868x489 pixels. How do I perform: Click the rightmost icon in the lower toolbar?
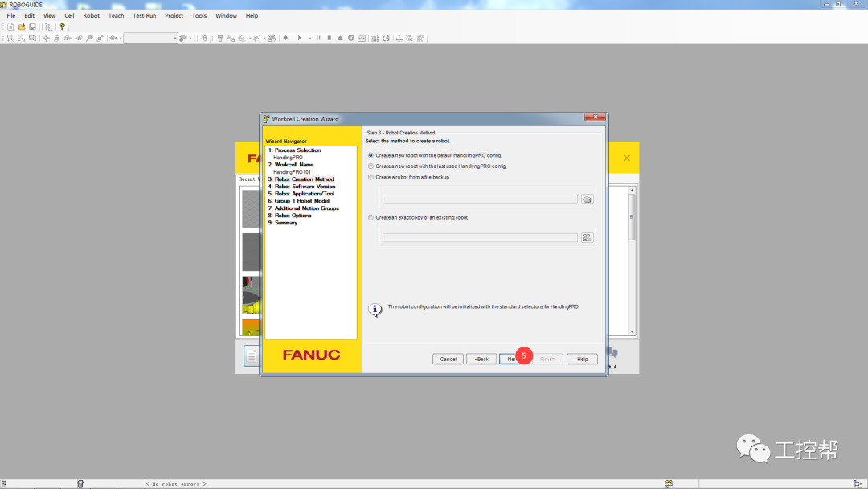point(420,39)
